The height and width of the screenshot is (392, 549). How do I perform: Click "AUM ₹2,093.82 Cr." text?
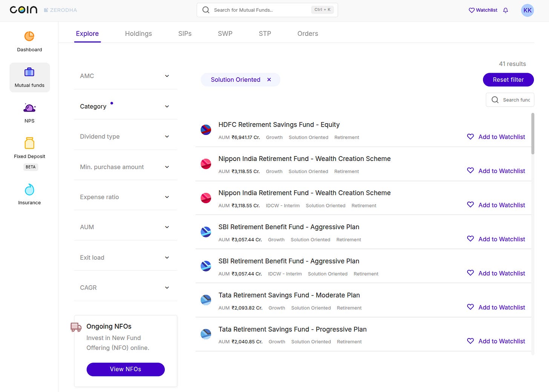[x=240, y=308]
